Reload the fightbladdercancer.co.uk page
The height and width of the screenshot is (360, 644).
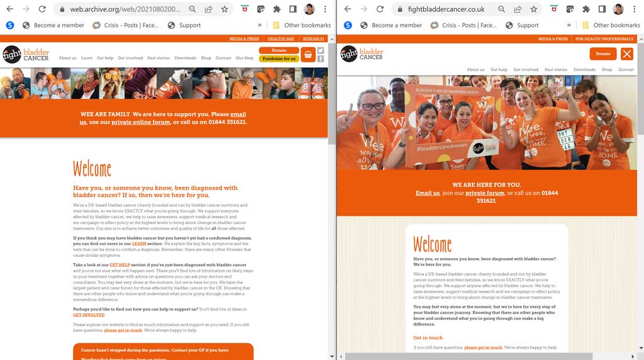(380, 9)
